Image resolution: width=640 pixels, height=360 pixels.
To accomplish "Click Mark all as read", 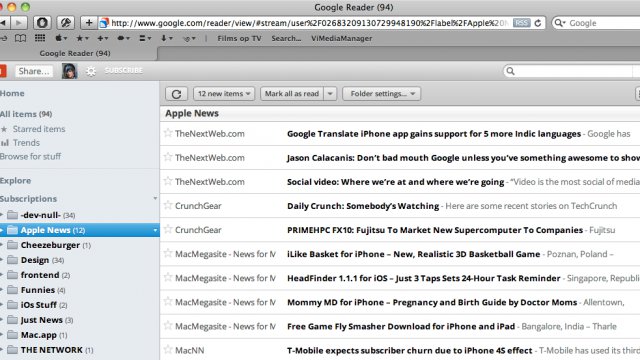I will coord(292,93).
